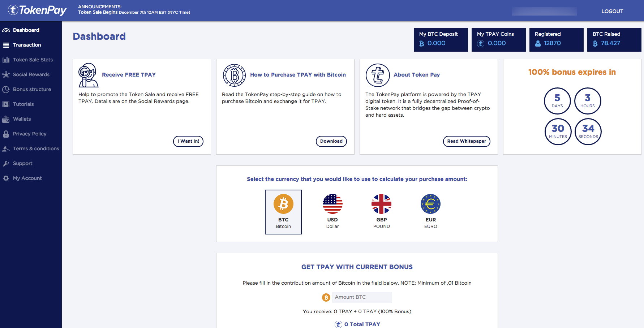Viewport: 644px width, 328px height.
Task: Select USD Dollar as calculation currency
Action: pos(332,212)
